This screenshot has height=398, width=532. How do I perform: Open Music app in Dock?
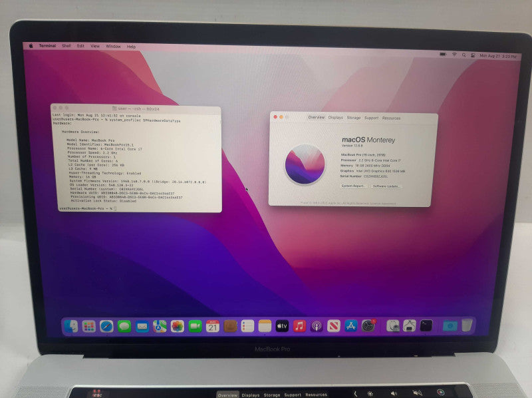point(299,326)
